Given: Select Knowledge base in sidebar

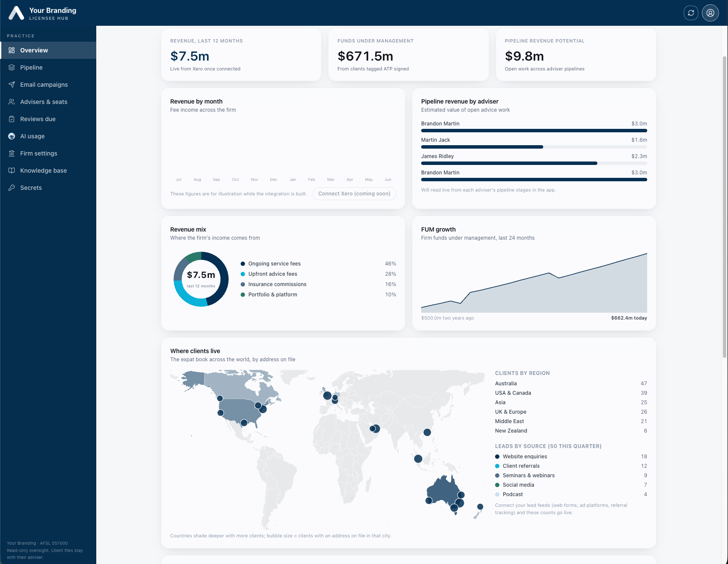Looking at the screenshot, I should [48, 171].
